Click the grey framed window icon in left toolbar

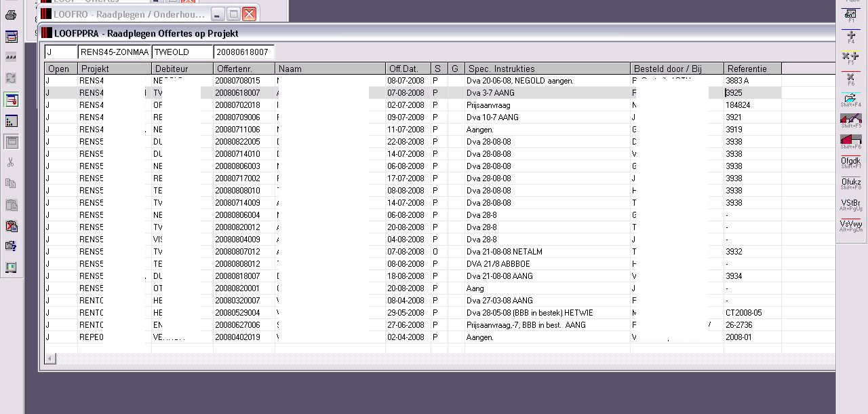(11, 142)
